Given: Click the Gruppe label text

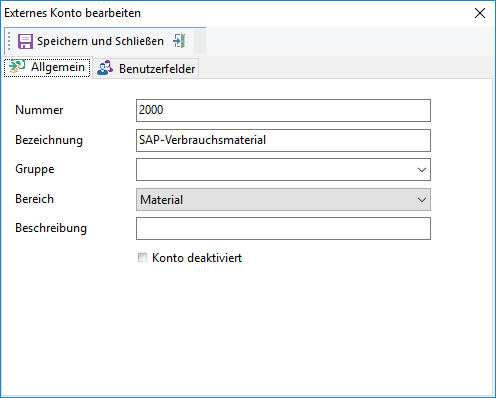Looking at the screenshot, I should 35,169.
